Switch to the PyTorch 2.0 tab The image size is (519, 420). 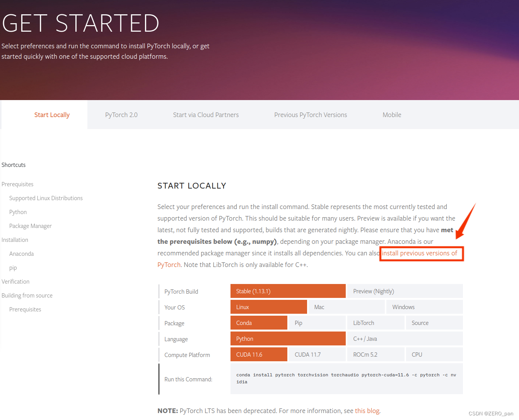coord(121,115)
